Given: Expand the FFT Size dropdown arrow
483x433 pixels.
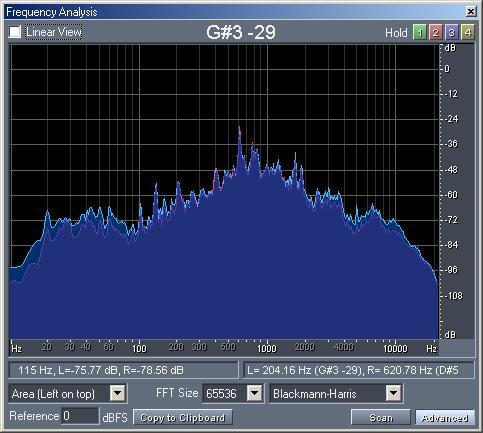Looking at the screenshot, I should (255, 394).
